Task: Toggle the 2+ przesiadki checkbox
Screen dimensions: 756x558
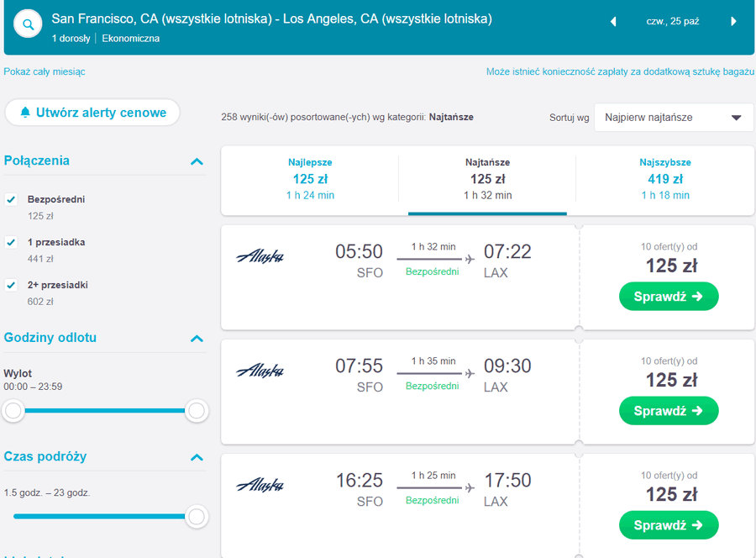Action: [11, 286]
